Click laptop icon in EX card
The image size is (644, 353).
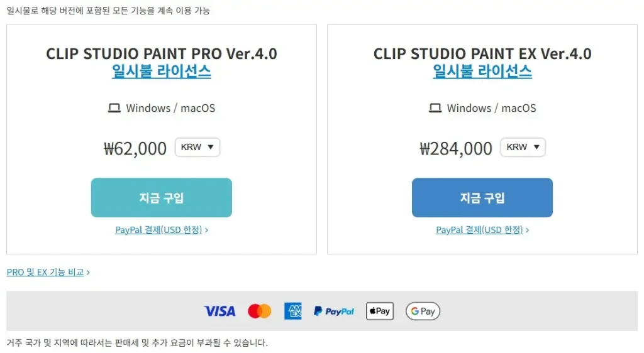click(x=435, y=108)
